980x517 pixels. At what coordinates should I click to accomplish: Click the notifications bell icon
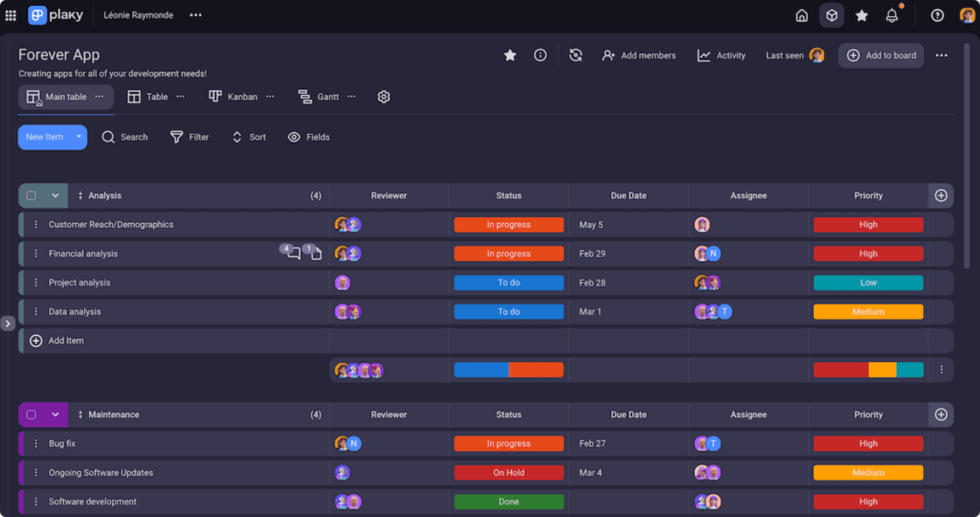pyautogui.click(x=892, y=15)
